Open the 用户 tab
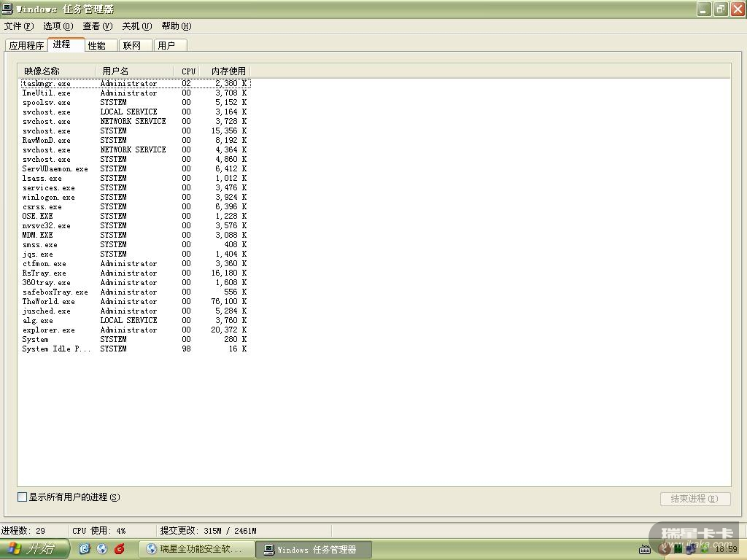This screenshot has width=747, height=560. coord(171,45)
